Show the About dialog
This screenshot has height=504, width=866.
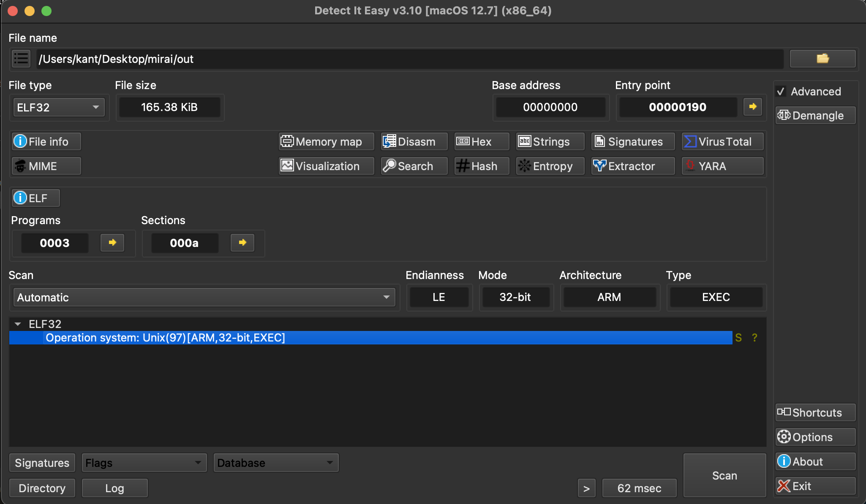[x=815, y=461]
